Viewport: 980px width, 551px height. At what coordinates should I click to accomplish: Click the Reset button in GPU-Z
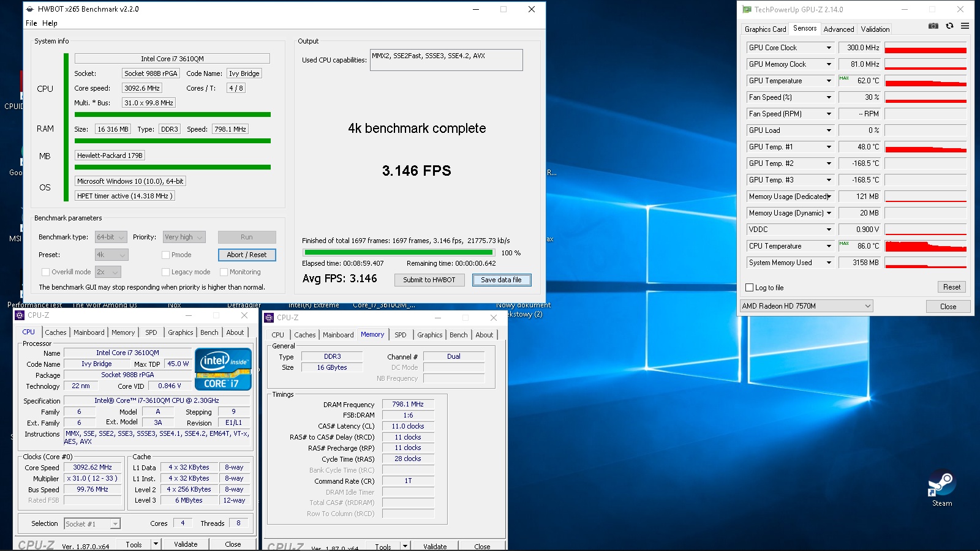(x=951, y=287)
